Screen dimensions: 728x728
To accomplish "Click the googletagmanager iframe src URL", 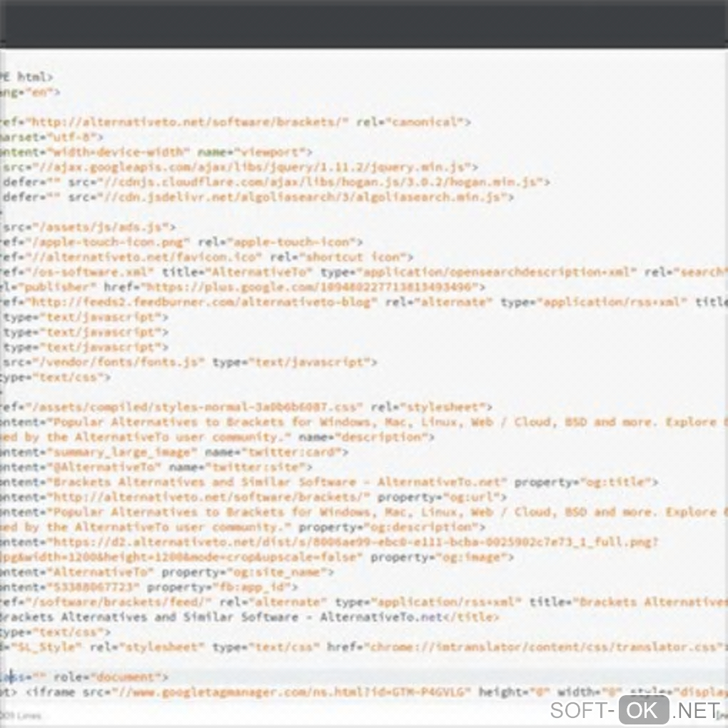I will [x=290, y=692].
